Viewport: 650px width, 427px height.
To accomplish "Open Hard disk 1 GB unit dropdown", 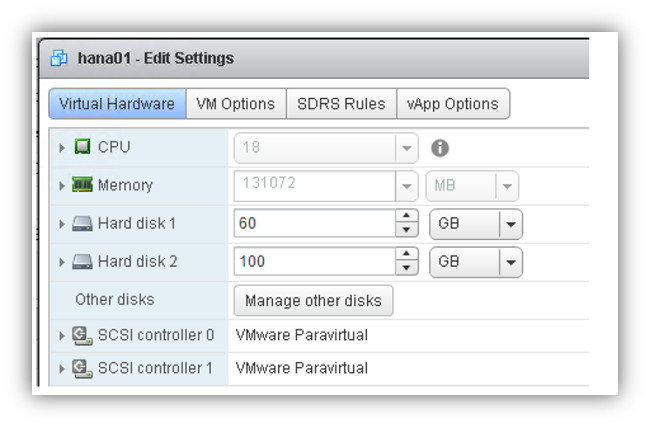I will pyautogui.click(x=511, y=224).
